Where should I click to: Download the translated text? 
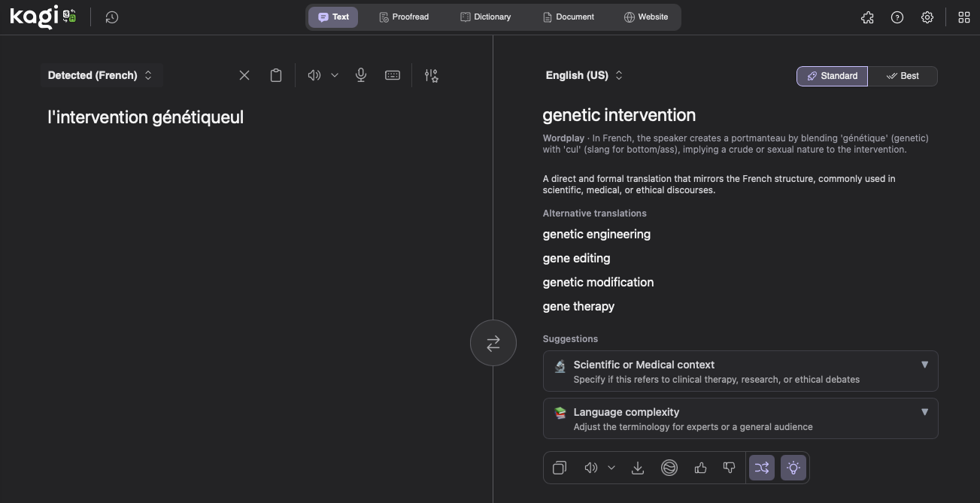coord(638,468)
